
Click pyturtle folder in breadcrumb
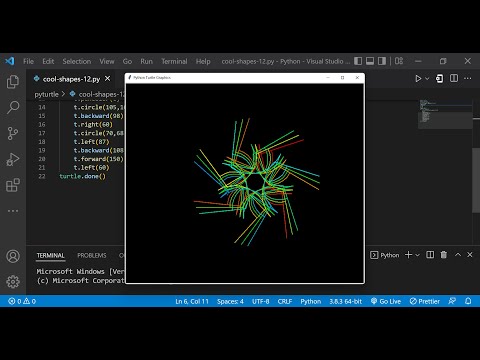[46, 94]
